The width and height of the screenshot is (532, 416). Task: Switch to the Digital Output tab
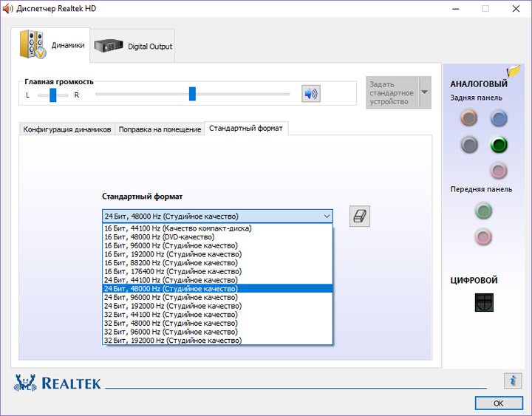click(133, 46)
